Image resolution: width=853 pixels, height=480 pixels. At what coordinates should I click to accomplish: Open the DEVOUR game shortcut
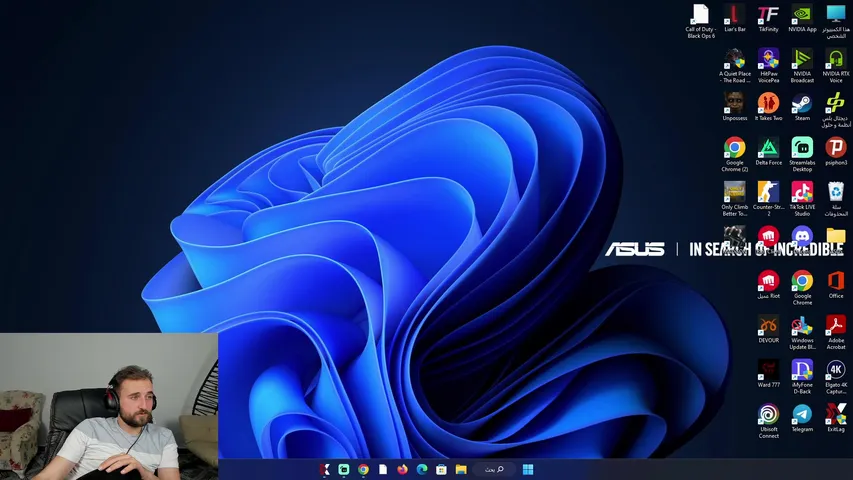point(768,329)
